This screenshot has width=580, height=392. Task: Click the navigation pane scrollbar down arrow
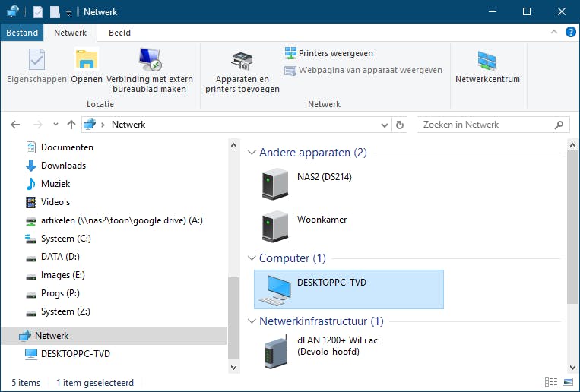click(x=233, y=367)
